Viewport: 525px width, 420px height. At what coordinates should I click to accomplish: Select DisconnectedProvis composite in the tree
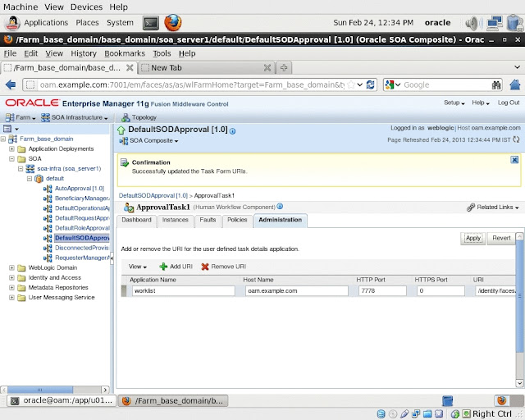(82, 248)
